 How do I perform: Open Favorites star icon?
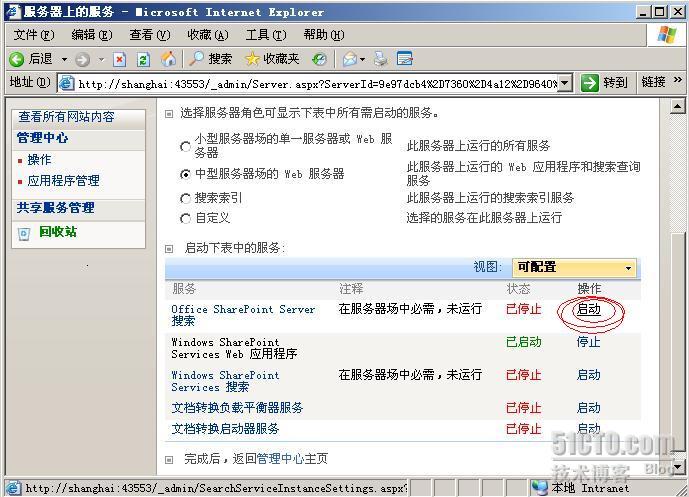click(x=252, y=59)
